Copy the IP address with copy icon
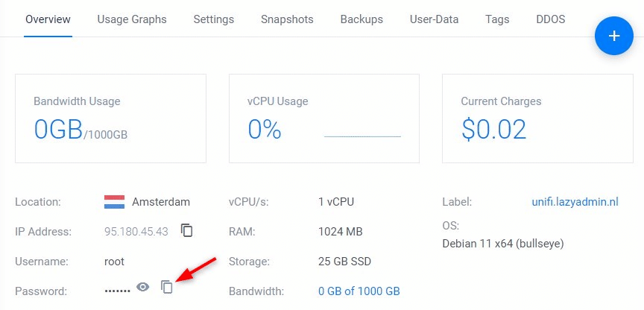The width and height of the screenshot is (644, 310). point(187,231)
